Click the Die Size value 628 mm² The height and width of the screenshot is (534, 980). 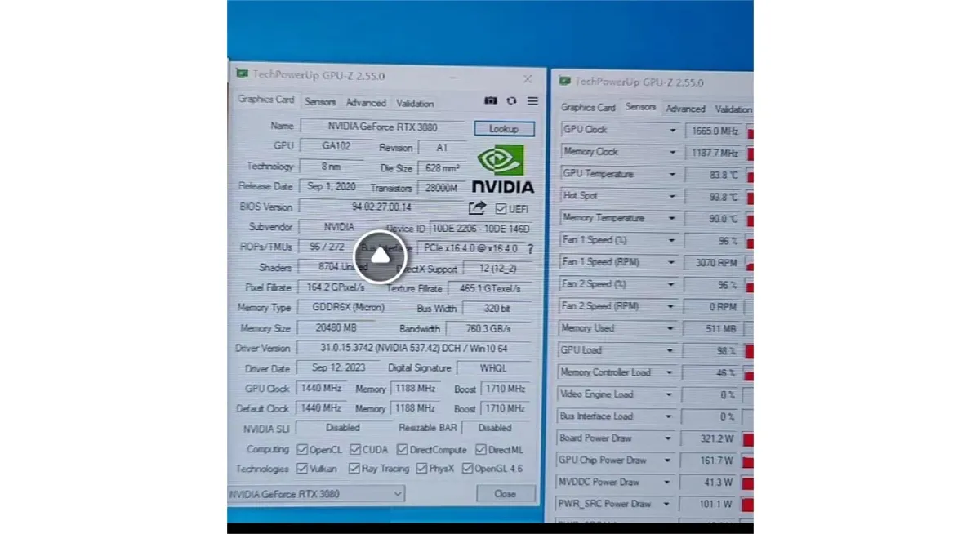442,167
